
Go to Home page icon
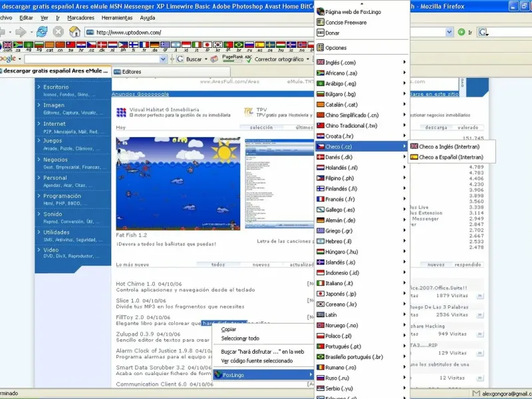[74, 32]
